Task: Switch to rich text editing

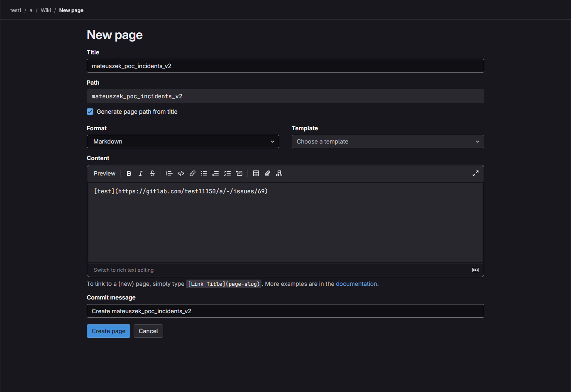Action: pyautogui.click(x=124, y=270)
